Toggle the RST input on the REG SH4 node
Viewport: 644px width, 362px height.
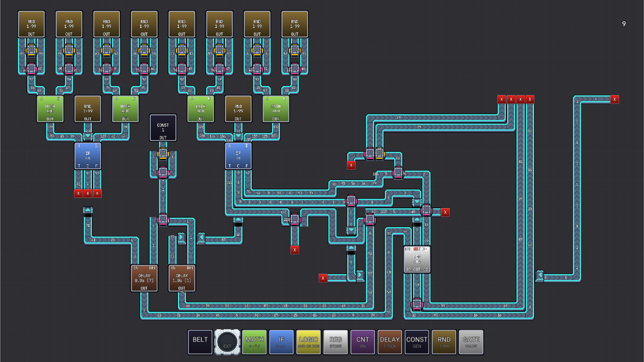pos(417,249)
